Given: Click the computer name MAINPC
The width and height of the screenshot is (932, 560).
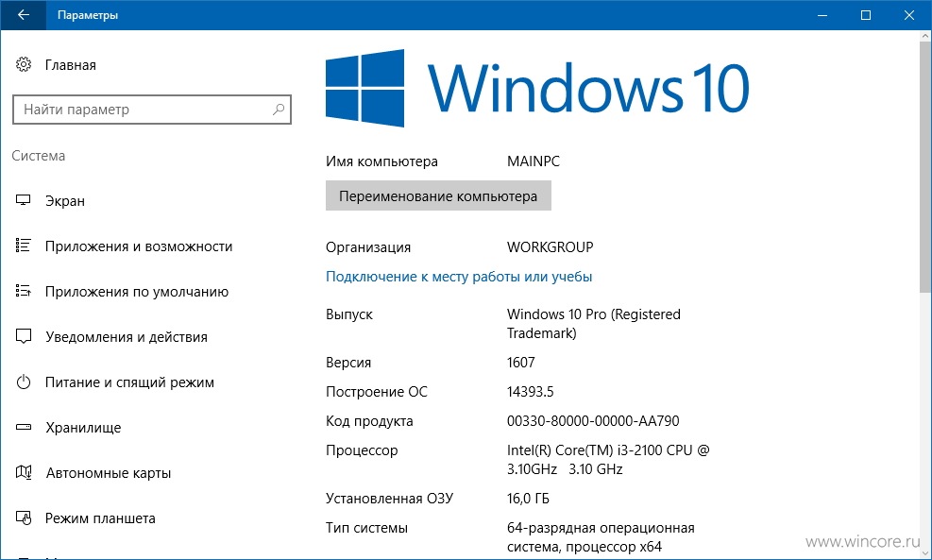Looking at the screenshot, I should click(x=534, y=161).
